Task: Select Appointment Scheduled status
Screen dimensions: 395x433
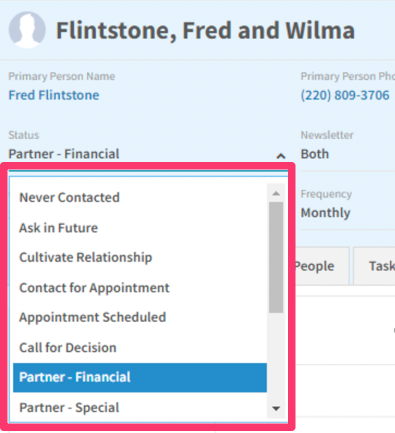Action: tap(140, 317)
